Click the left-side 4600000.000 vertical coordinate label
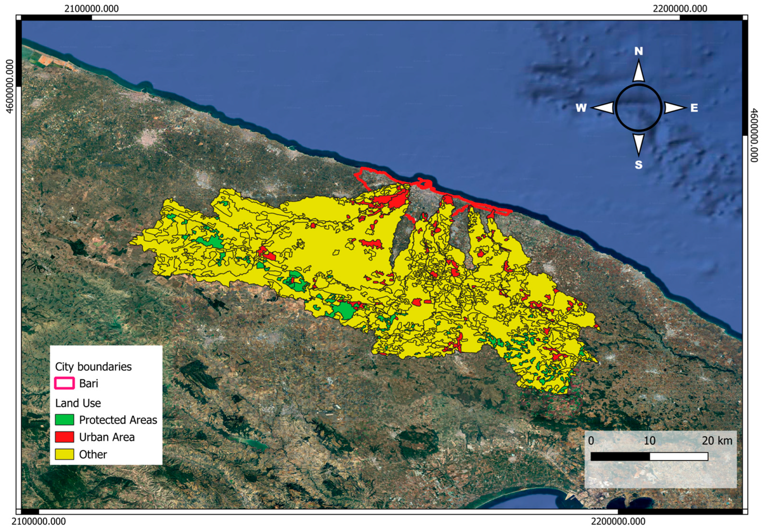This screenshot has height=532, width=763. [x=9, y=86]
